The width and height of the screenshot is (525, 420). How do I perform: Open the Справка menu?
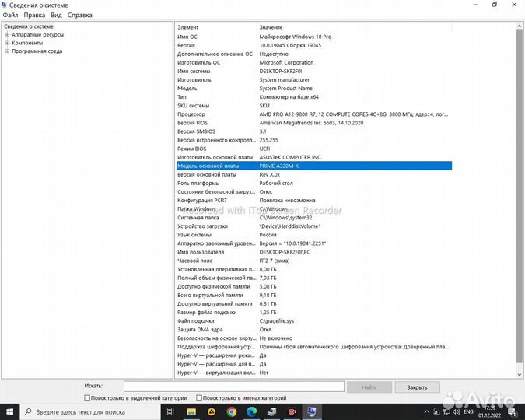(79, 15)
